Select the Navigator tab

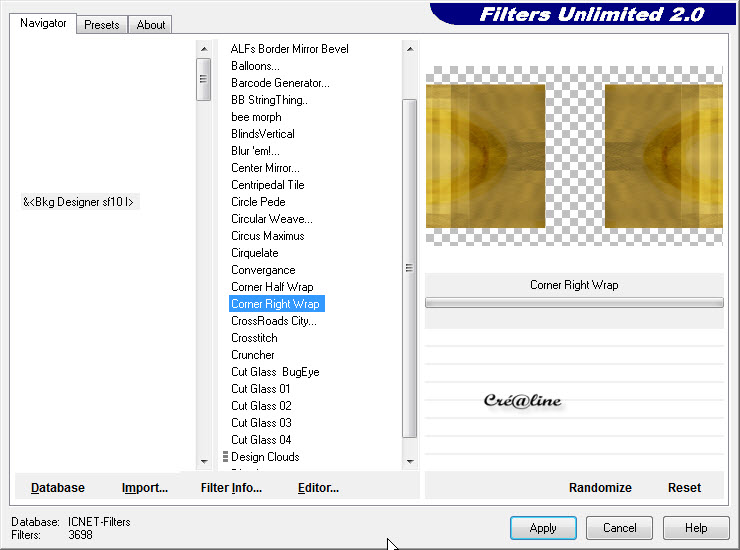pyautogui.click(x=44, y=23)
